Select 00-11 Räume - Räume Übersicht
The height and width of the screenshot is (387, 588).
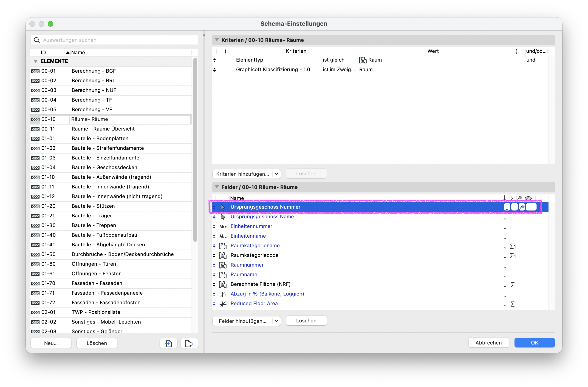(x=111, y=129)
